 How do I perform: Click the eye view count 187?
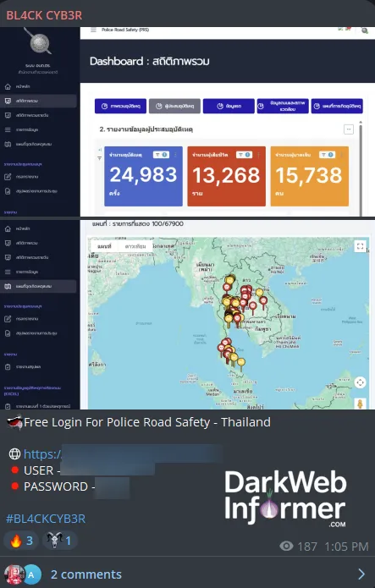[x=299, y=547]
